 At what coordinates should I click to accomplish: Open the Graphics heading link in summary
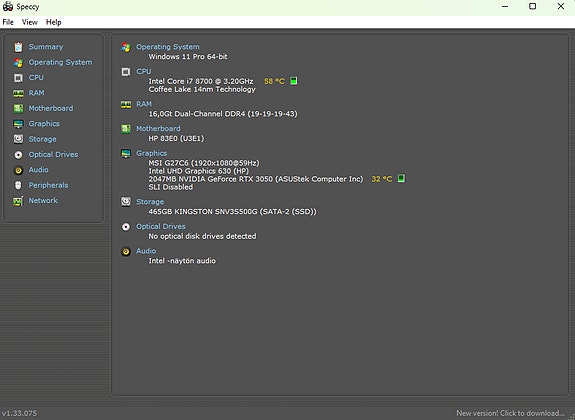coord(151,153)
